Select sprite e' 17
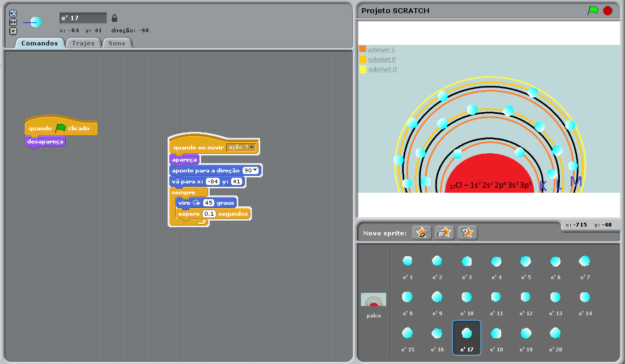 pos(467,338)
